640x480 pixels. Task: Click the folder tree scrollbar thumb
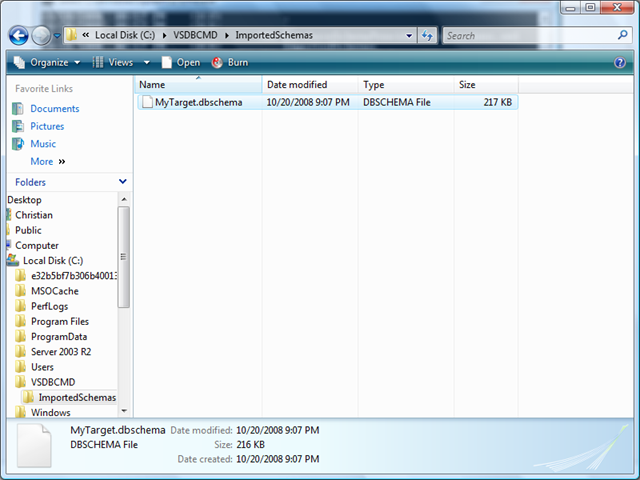click(124, 257)
